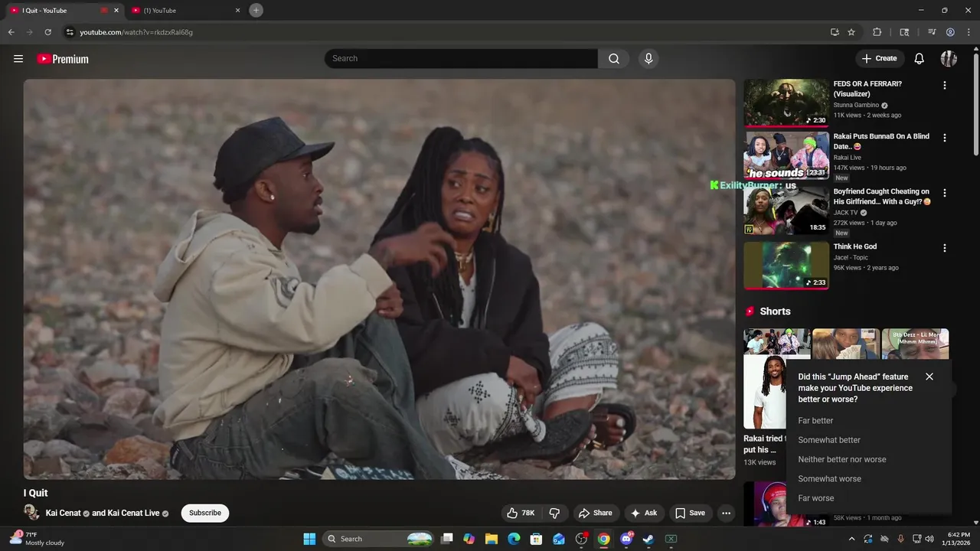Open Chrome extensions puzzle icon
The width and height of the screenshot is (980, 551).
point(877,32)
